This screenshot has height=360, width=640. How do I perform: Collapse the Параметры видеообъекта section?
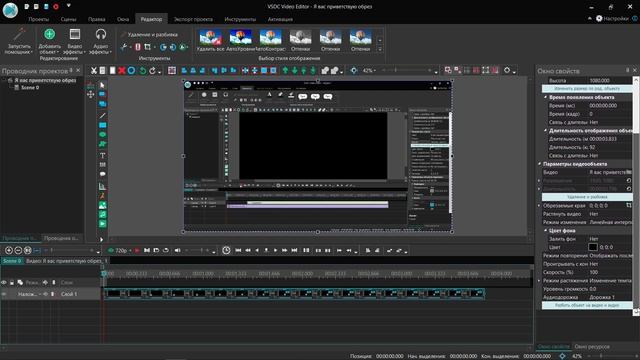pyautogui.click(x=540, y=164)
